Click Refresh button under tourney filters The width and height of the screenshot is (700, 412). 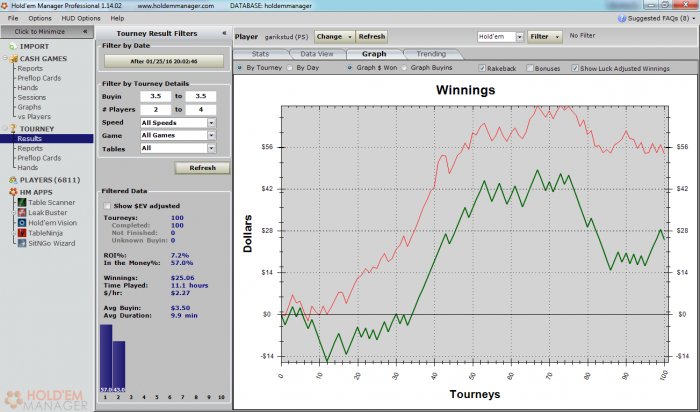pyautogui.click(x=202, y=168)
